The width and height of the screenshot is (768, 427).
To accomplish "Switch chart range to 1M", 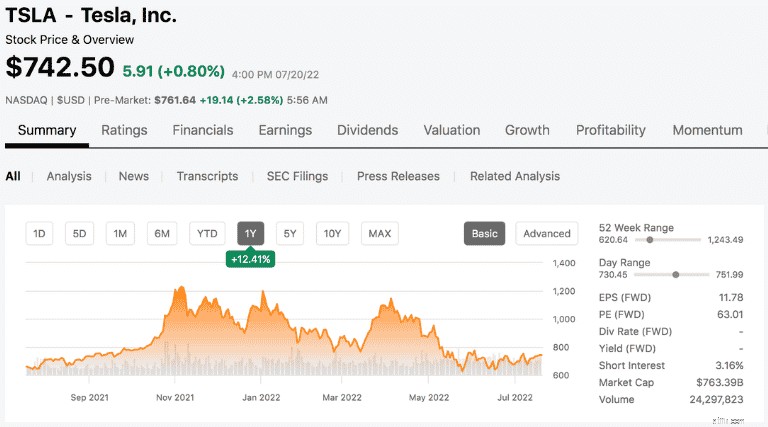I will tap(120, 234).
